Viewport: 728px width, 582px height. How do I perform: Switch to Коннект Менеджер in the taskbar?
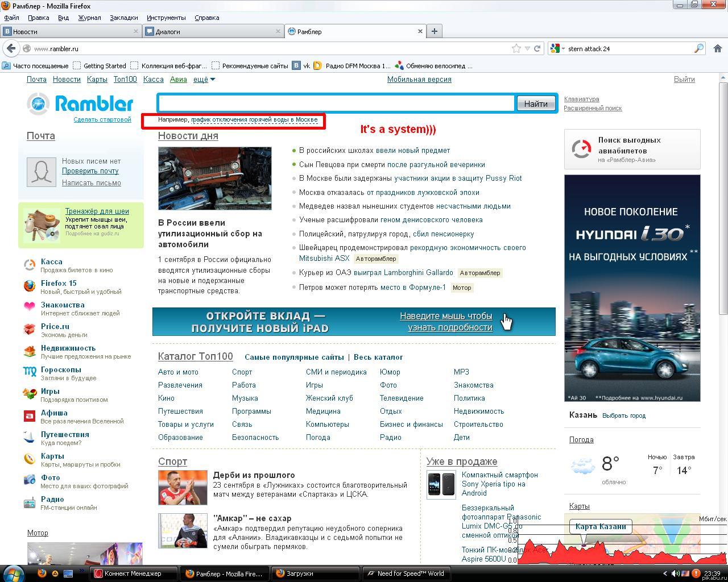coord(133,573)
